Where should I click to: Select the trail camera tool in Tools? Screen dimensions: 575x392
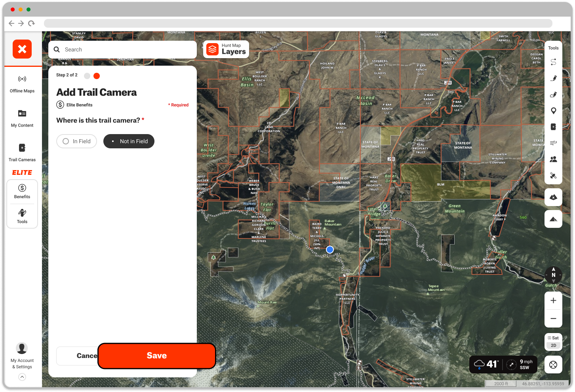tap(553, 127)
